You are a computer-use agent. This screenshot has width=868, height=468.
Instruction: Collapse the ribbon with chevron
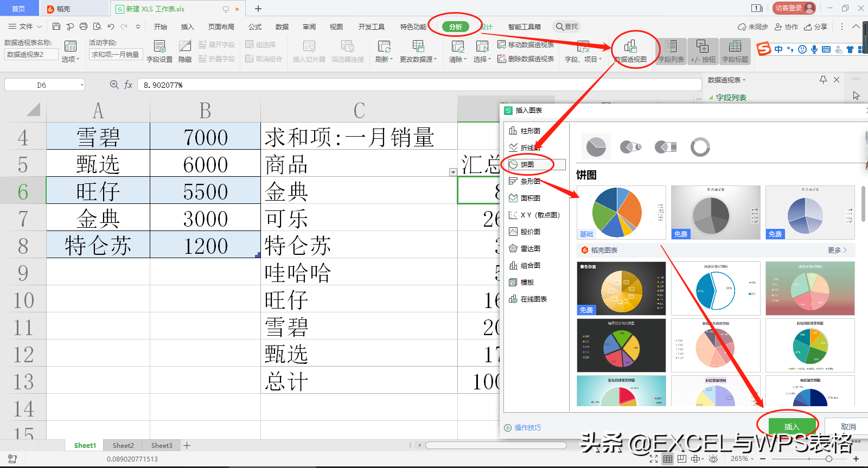pyautogui.click(x=856, y=27)
